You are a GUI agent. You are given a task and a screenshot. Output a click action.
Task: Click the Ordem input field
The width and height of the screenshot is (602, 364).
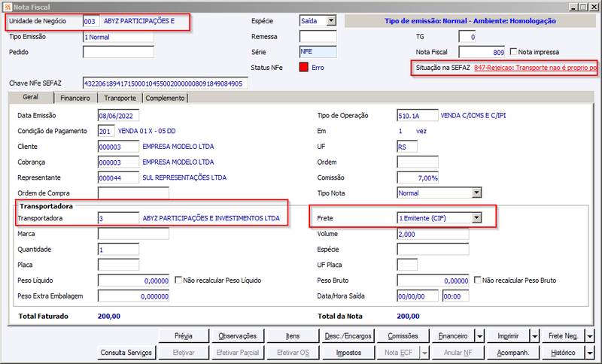418,162
